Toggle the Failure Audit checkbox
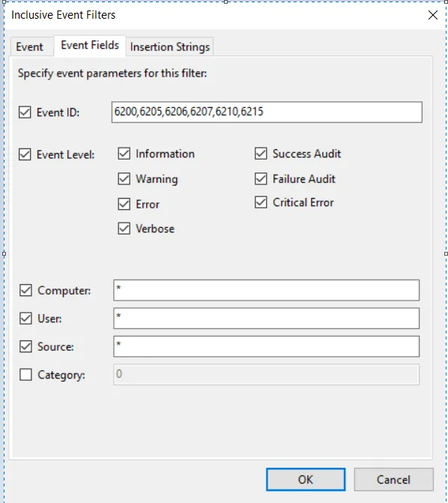Image resolution: width=448 pixels, height=503 pixels. pyautogui.click(x=261, y=178)
